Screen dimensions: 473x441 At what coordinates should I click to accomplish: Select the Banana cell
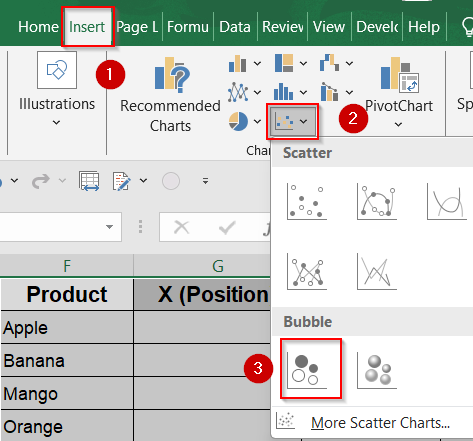coord(67,360)
